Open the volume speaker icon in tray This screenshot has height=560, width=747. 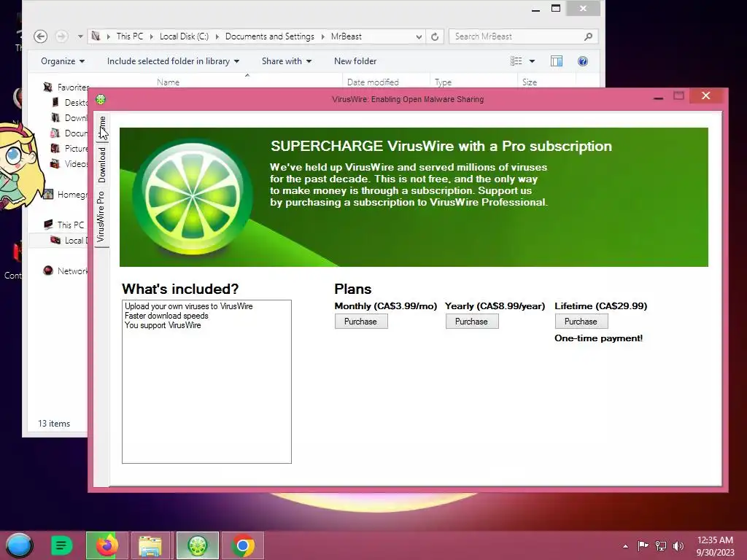pos(678,545)
